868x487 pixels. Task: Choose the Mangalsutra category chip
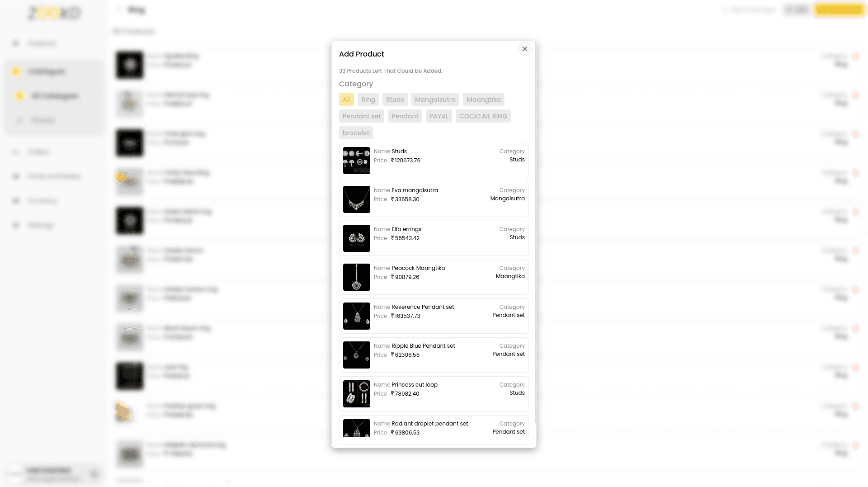click(435, 99)
